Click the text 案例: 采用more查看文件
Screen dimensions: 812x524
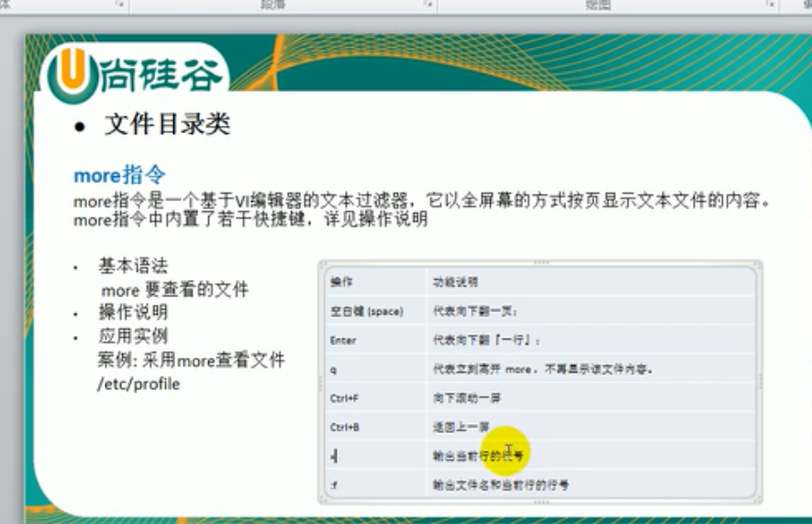tap(191, 360)
